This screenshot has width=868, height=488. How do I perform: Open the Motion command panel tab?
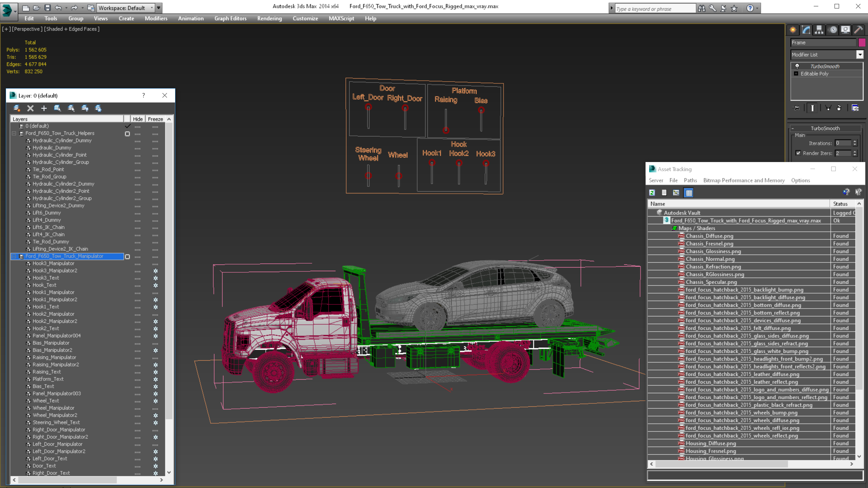point(833,30)
